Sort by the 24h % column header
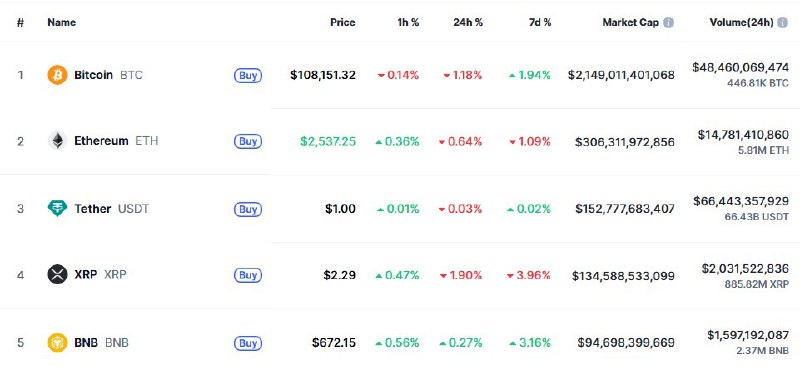The image size is (800, 375). tap(468, 22)
